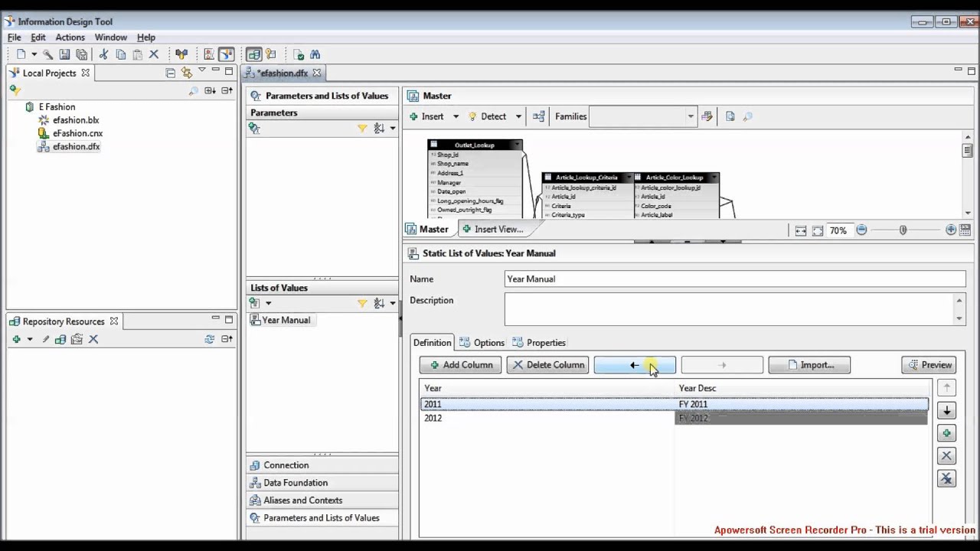The width and height of the screenshot is (980, 551).
Task: Click the diagram vertical scrollbar thumb
Action: [968, 150]
